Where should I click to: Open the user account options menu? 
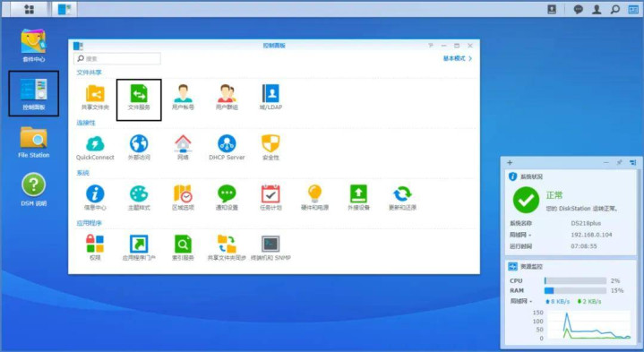(x=597, y=10)
